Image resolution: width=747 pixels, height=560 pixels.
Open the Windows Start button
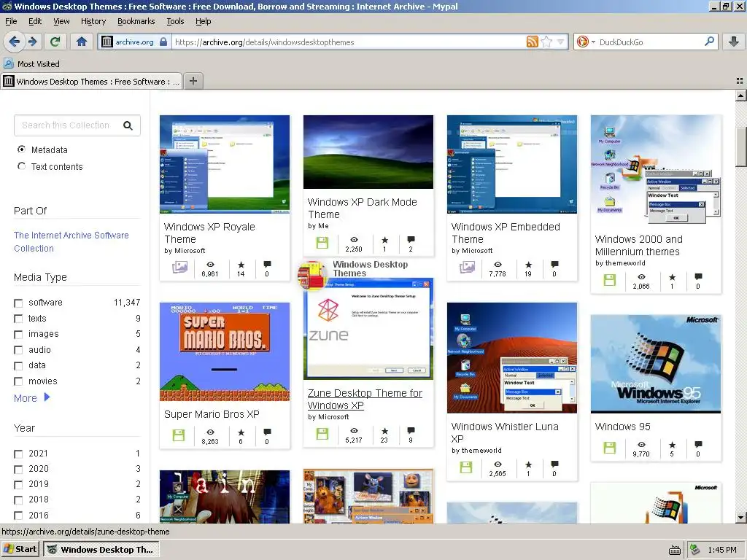click(x=20, y=549)
